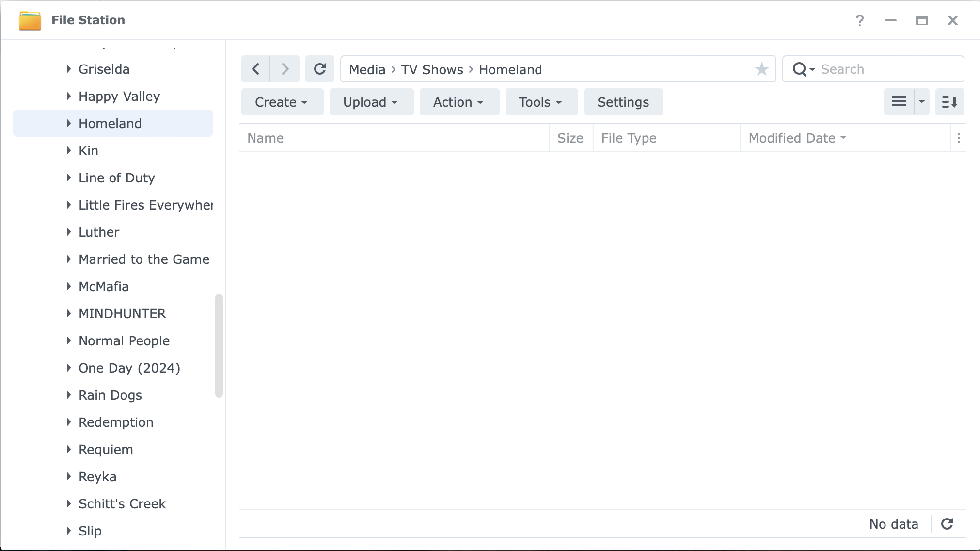Expand the Line of Duty folder arrow
Screen dimensions: 980x551
point(68,178)
